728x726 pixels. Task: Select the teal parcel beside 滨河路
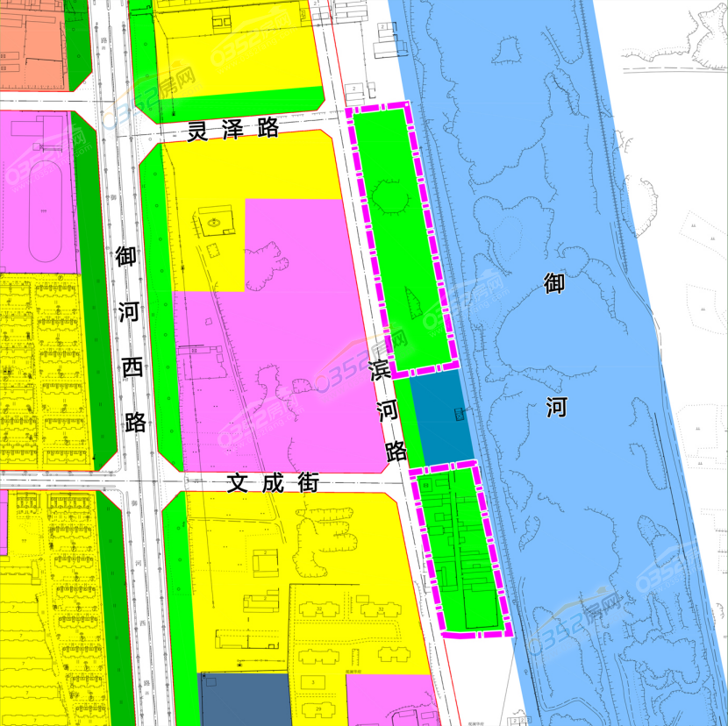[441, 417]
